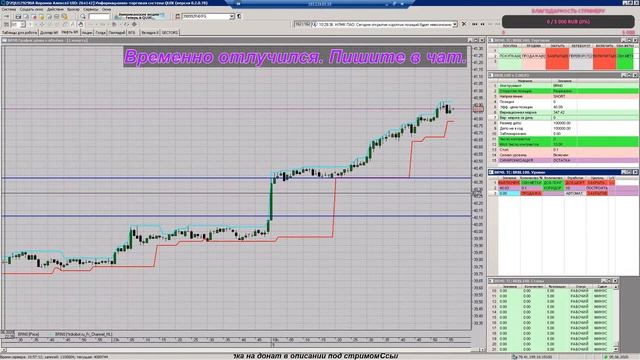The image size is (640, 360).
Task: Jump to the first message arrow
Action: pyautogui.click(x=475, y=24)
